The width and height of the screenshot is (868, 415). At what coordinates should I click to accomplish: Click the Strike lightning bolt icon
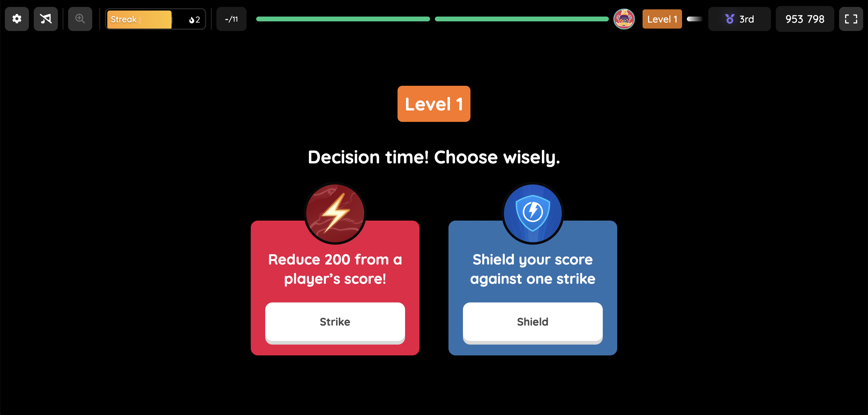(x=334, y=211)
